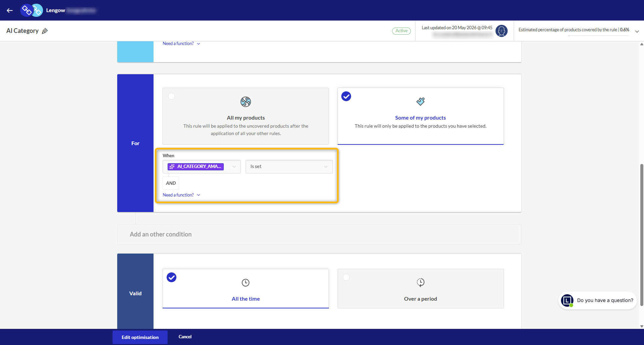
Task: Click the Over a period clock icon
Action: pyautogui.click(x=420, y=282)
